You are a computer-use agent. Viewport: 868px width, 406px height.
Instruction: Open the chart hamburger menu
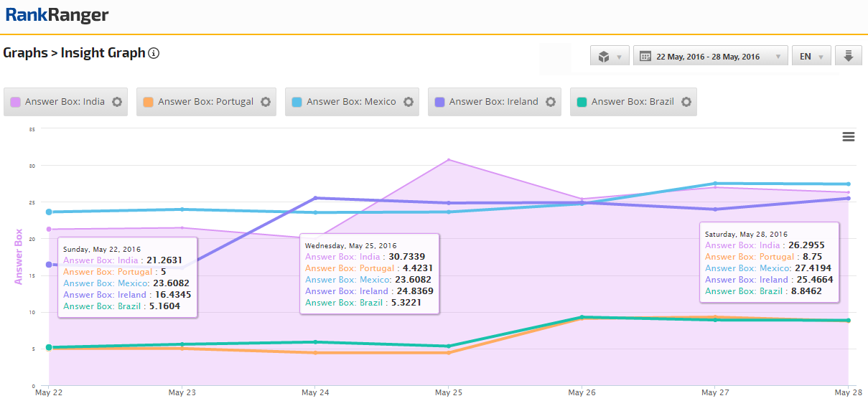click(848, 137)
